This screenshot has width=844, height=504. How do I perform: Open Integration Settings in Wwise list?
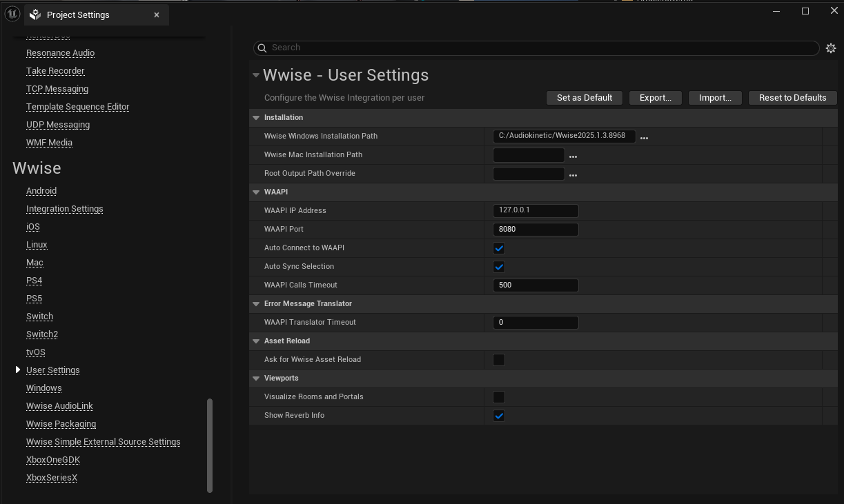coord(64,209)
